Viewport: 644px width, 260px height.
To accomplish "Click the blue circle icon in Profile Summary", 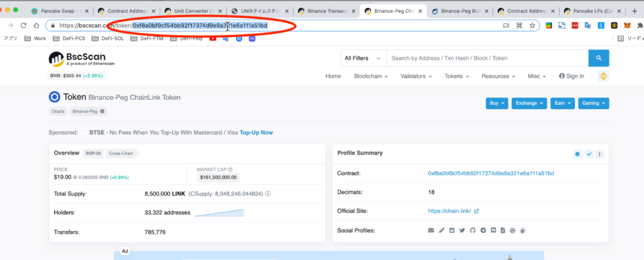I will click(x=577, y=154).
